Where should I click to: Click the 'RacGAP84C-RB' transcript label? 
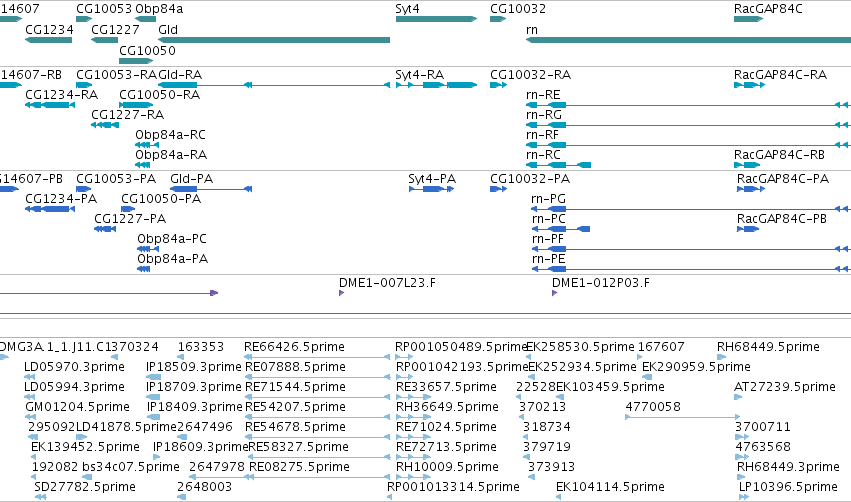pyautogui.click(x=779, y=155)
